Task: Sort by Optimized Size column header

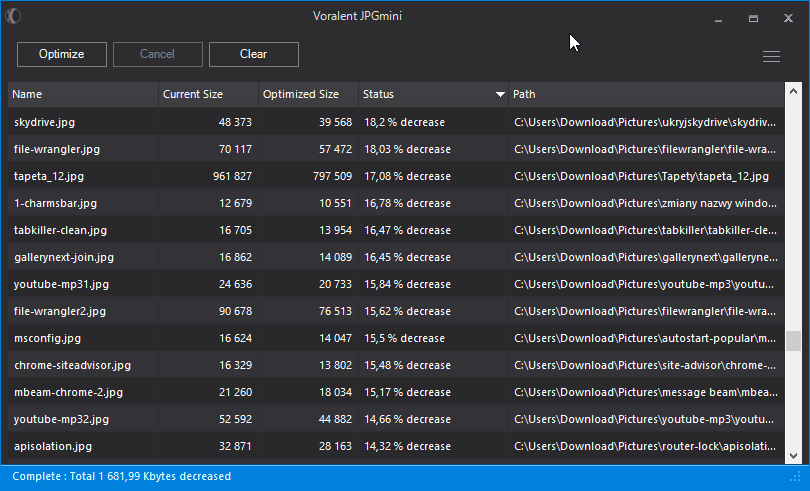Action: coord(308,94)
